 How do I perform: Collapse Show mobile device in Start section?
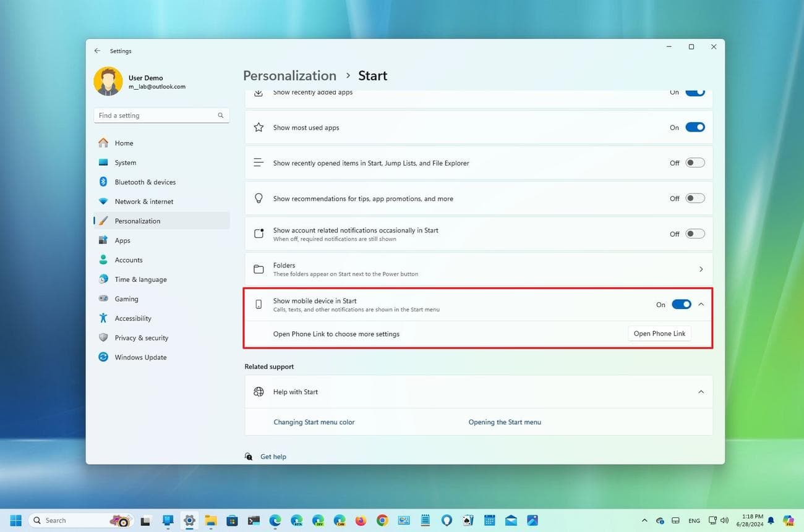click(701, 304)
